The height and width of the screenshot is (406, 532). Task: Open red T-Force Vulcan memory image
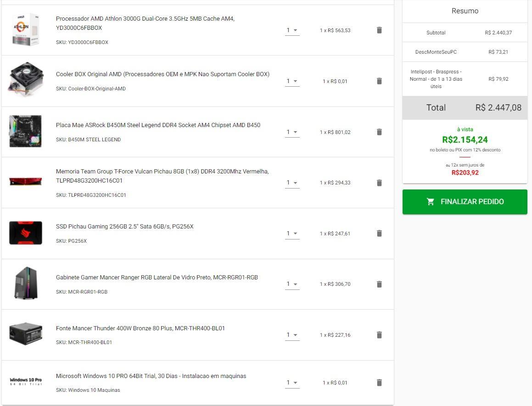click(26, 182)
